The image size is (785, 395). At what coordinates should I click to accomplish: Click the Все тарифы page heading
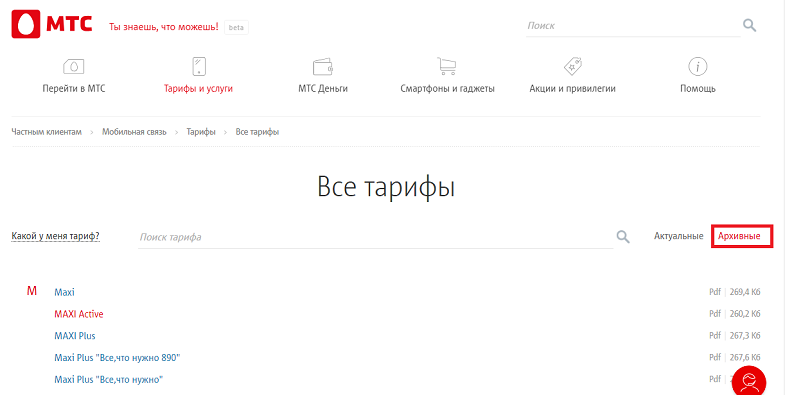pos(386,187)
